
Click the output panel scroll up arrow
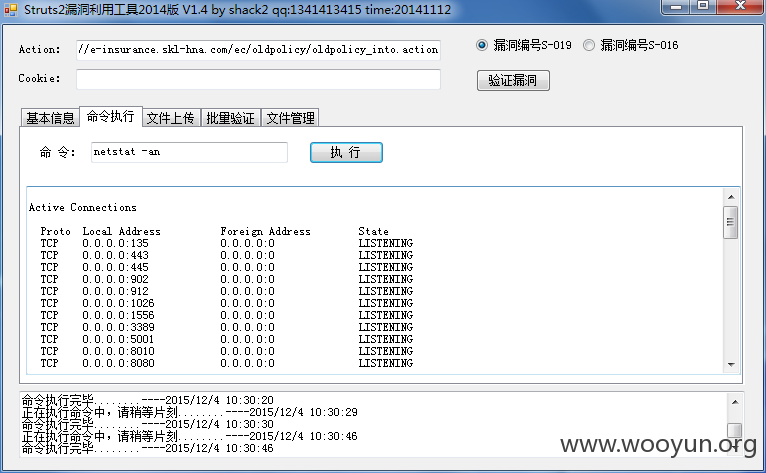731,197
